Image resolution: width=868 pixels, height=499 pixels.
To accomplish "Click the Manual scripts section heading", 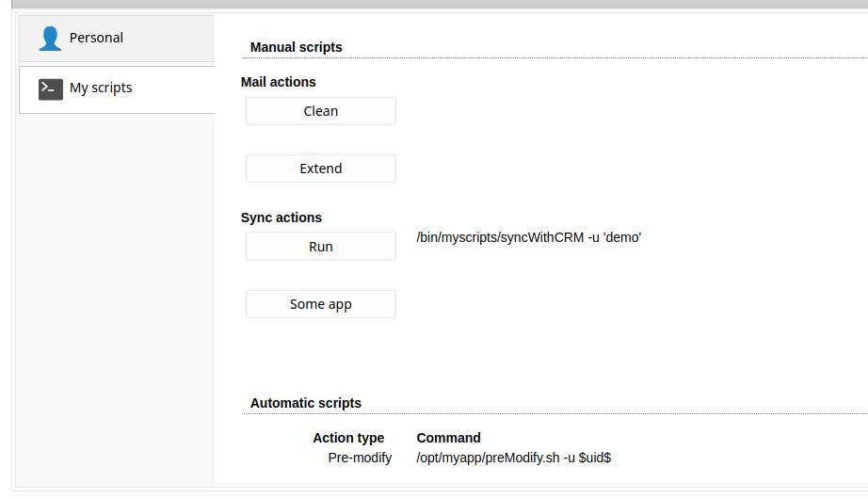I will pos(297,47).
